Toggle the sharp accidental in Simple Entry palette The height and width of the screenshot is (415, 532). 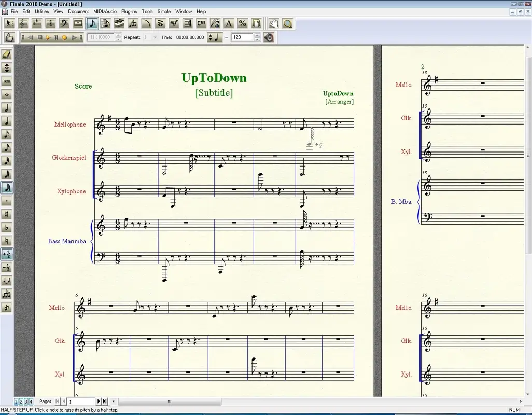(6, 214)
